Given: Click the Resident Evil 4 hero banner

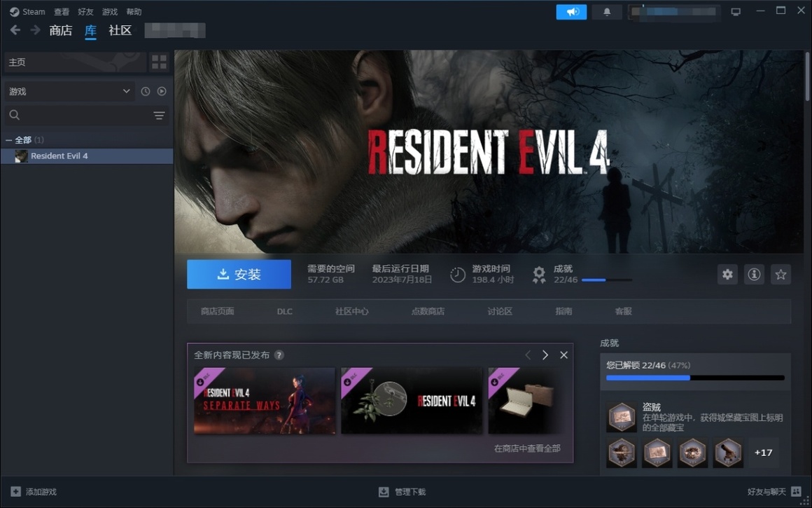Looking at the screenshot, I should (x=489, y=151).
